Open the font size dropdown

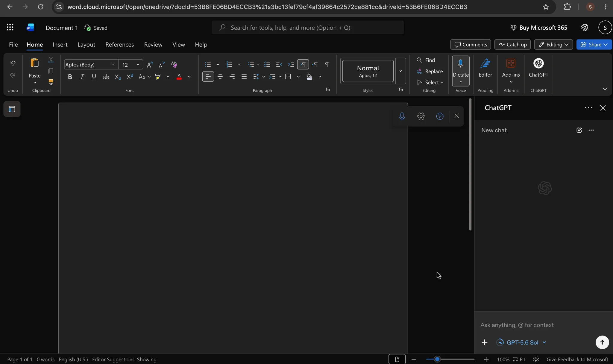coord(138,65)
